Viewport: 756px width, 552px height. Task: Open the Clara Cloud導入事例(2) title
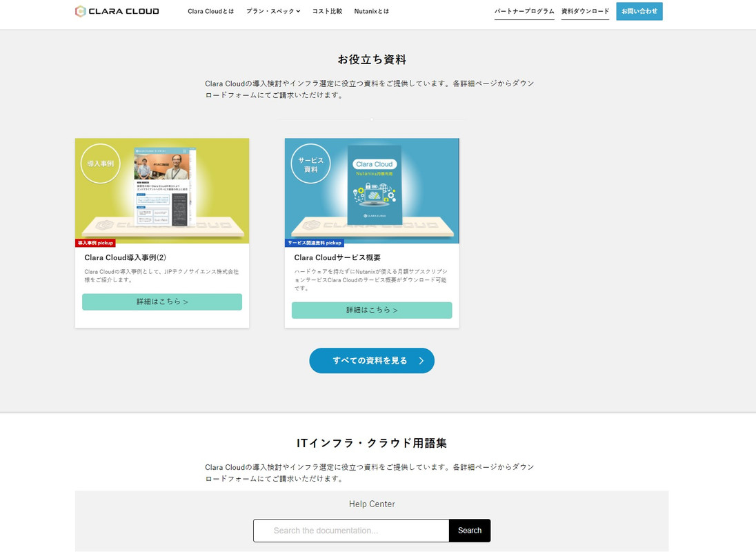click(x=126, y=257)
